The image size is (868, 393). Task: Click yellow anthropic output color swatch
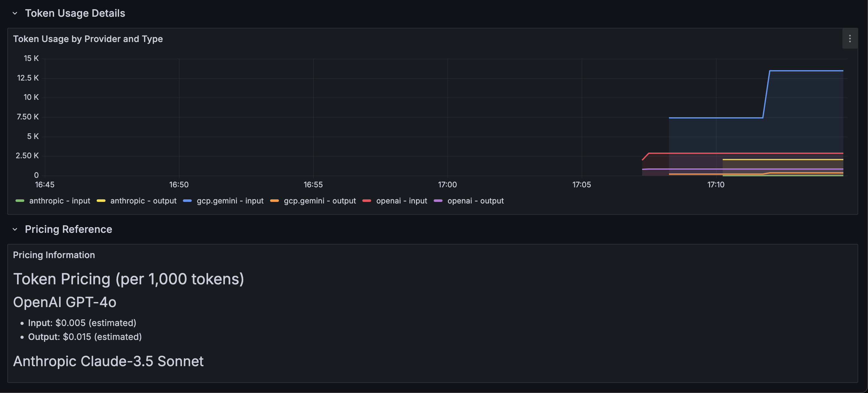101,201
